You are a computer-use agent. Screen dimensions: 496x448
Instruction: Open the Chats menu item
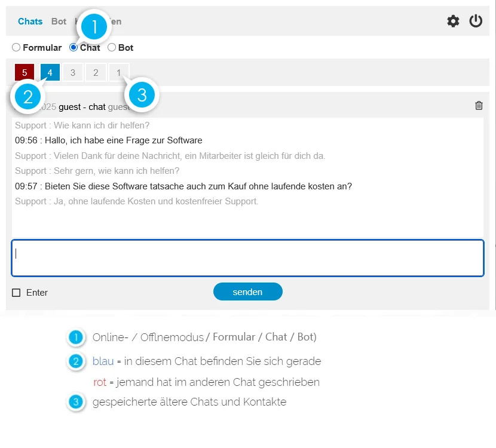(30, 21)
